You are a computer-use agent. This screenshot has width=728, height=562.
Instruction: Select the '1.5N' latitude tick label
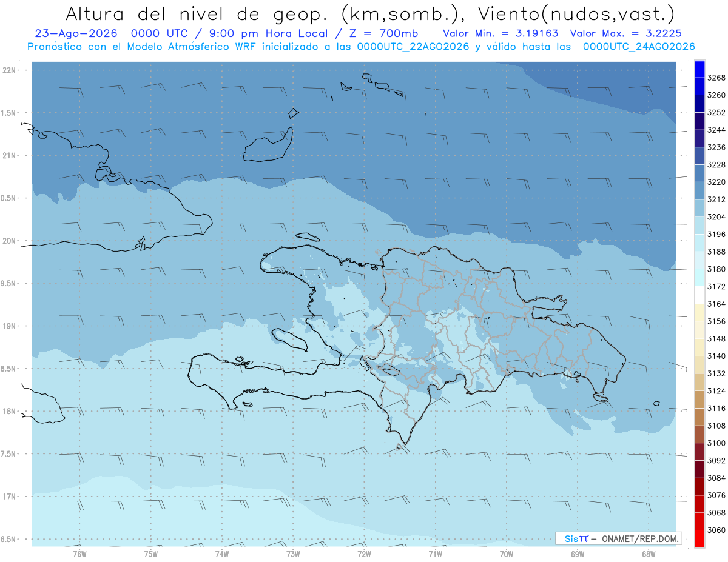click(x=8, y=113)
